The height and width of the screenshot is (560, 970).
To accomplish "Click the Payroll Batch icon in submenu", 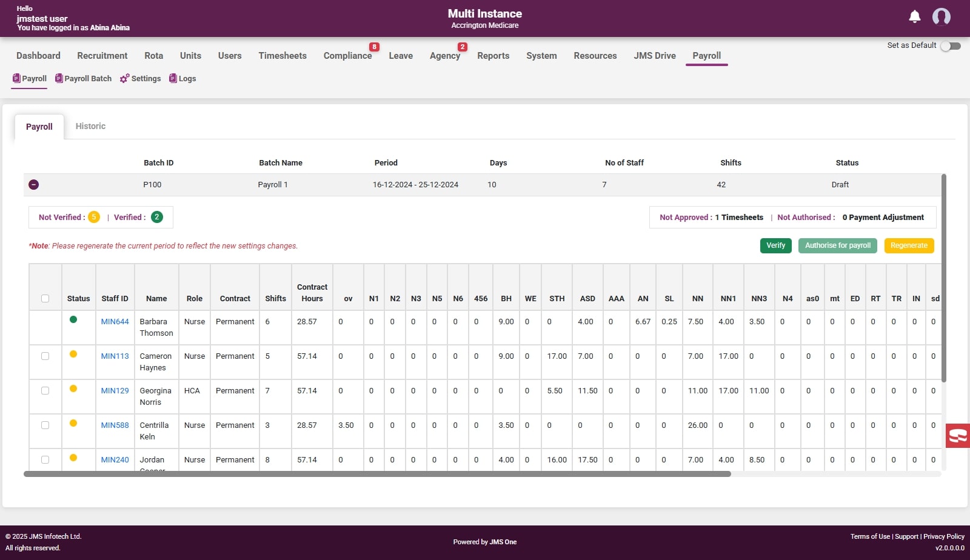I will click(59, 78).
